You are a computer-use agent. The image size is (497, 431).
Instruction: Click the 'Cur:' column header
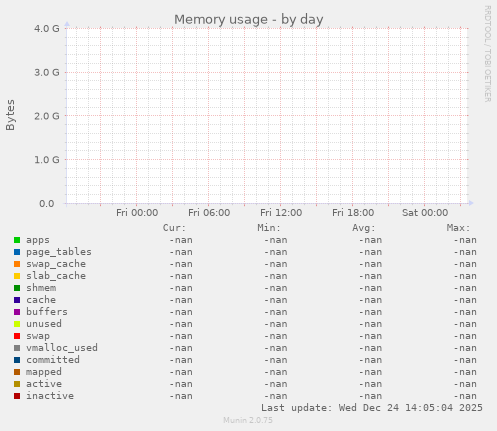click(174, 228)
